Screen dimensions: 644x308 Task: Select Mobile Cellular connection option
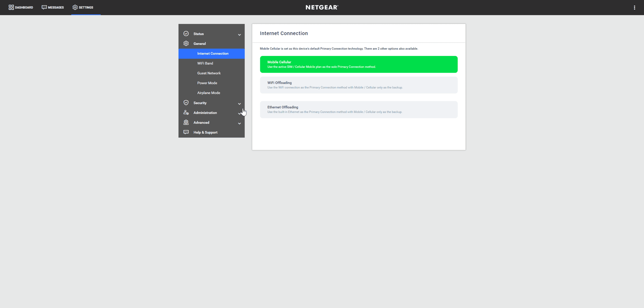click(359, 64)
